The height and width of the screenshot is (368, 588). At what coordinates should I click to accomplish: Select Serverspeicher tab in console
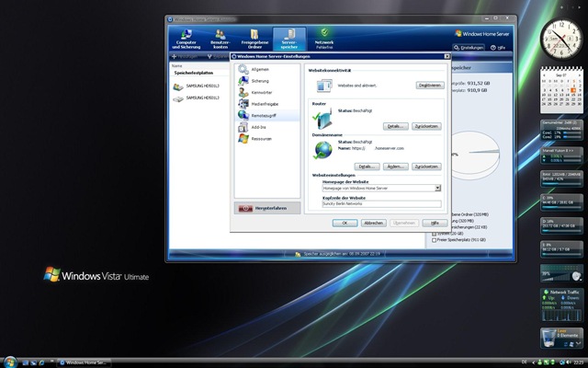289,39
